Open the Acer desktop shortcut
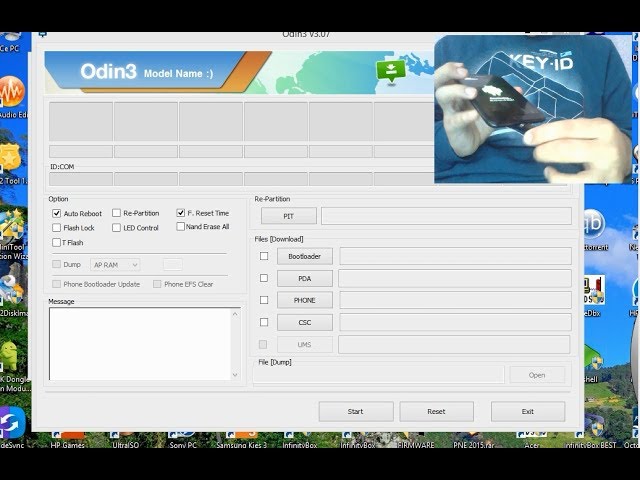 click(x=531, y=440)
